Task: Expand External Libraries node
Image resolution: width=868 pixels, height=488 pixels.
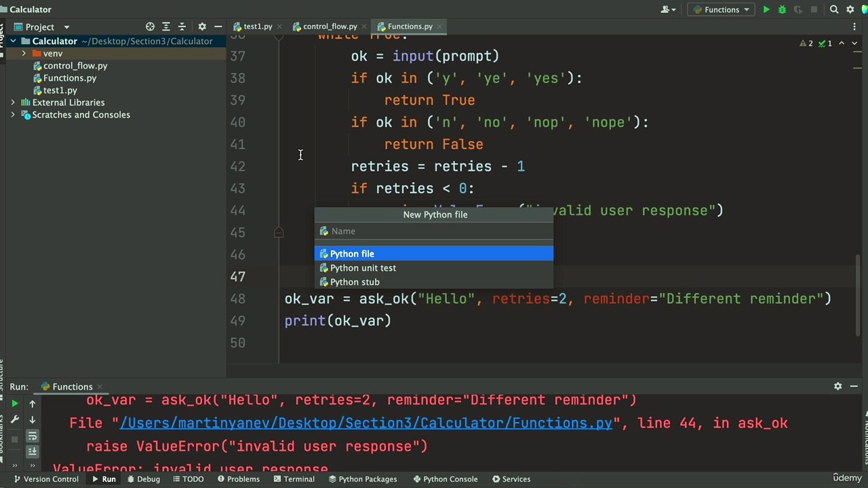Action: tap(13, 102)
